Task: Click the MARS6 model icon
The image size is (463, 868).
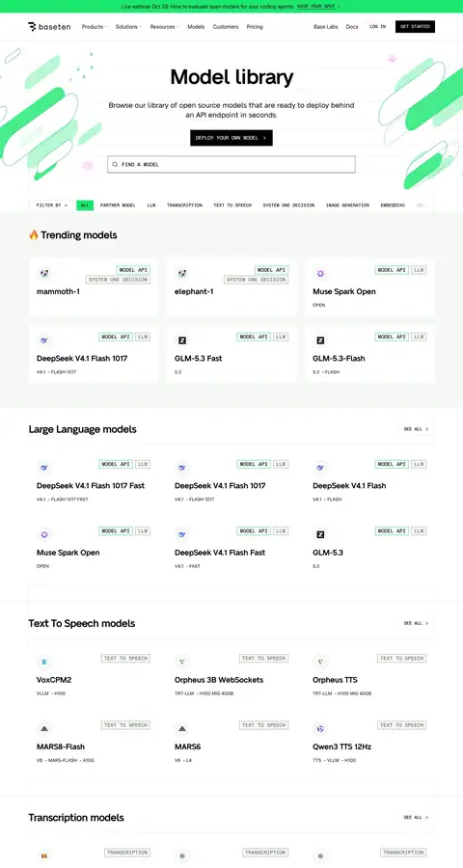Action: pyautogui.click(x=182, y=729)
